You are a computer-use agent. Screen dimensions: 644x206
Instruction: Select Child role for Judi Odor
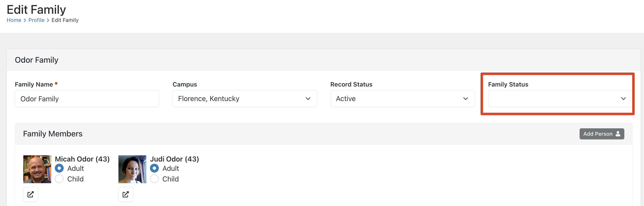[x=154, y=179]
